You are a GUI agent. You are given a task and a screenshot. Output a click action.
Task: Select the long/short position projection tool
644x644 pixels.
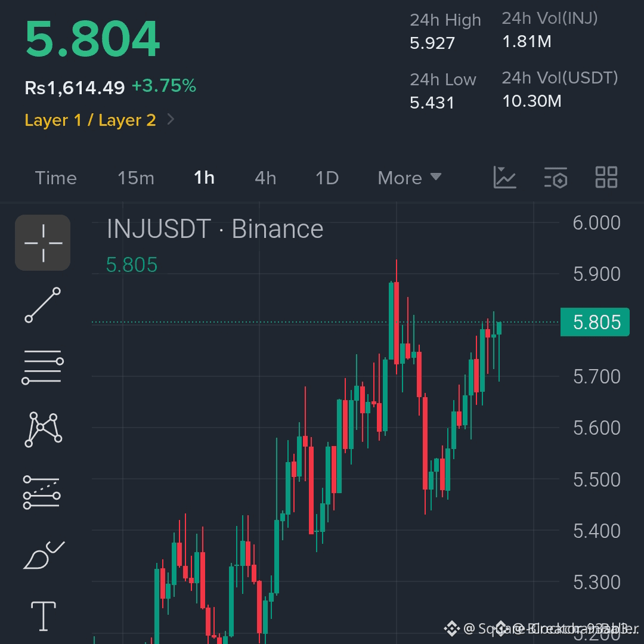pos(42,492)
